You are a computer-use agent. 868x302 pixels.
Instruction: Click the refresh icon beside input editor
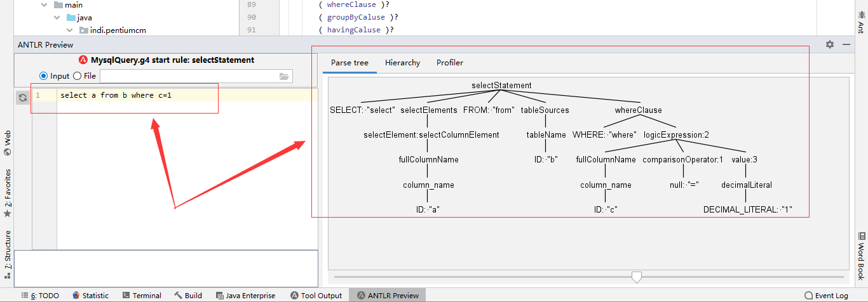23,98
